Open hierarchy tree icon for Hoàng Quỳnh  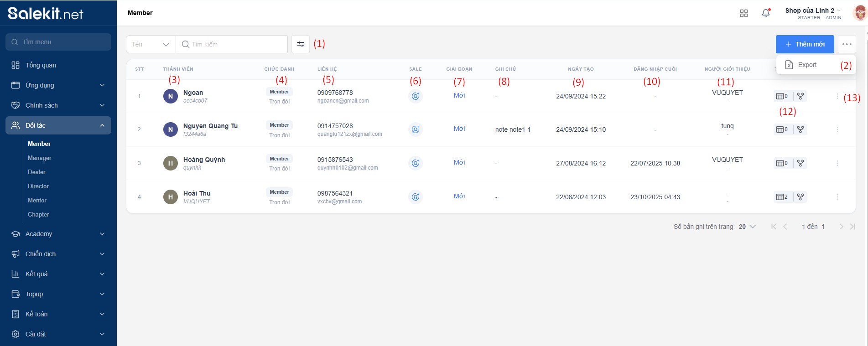[x=800, y=163]
